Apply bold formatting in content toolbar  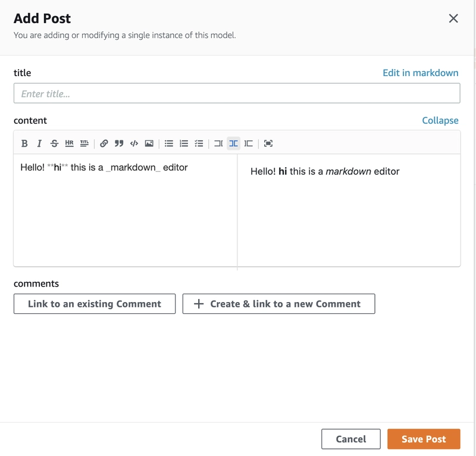point(24,143)
